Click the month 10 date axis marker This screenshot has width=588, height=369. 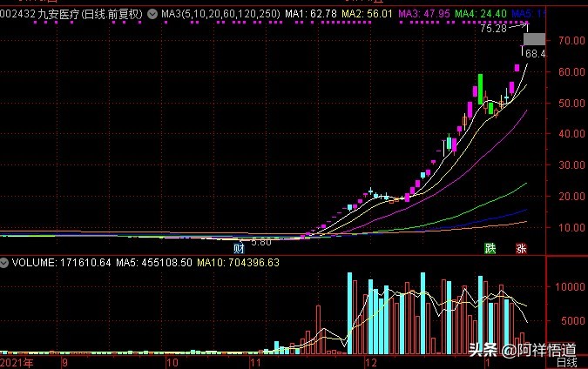coord(172,363)
